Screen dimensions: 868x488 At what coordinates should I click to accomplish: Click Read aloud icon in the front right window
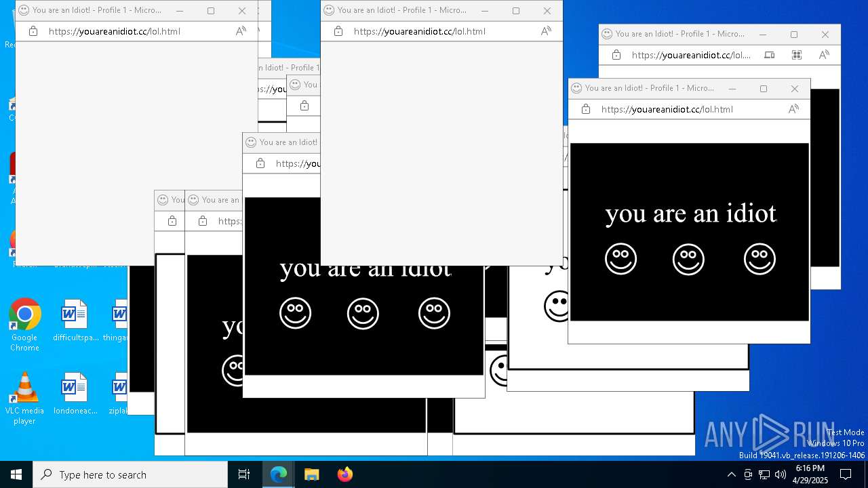pos(793,109)
